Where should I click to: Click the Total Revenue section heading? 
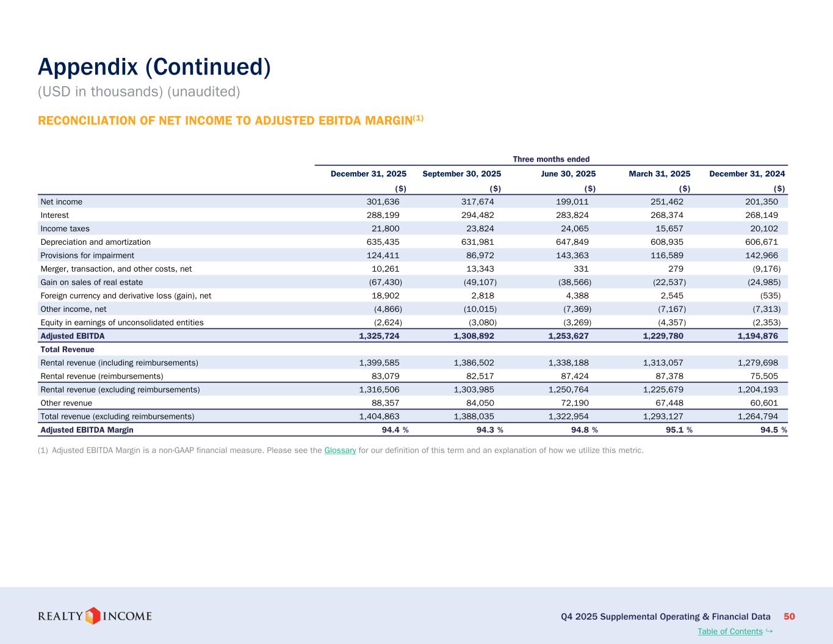pos(67,350)
